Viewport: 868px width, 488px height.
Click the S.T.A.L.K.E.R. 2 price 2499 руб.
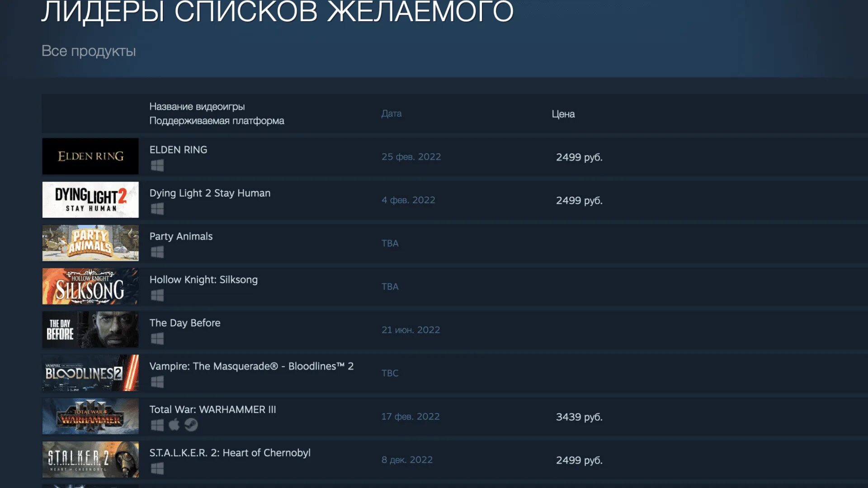579,460
